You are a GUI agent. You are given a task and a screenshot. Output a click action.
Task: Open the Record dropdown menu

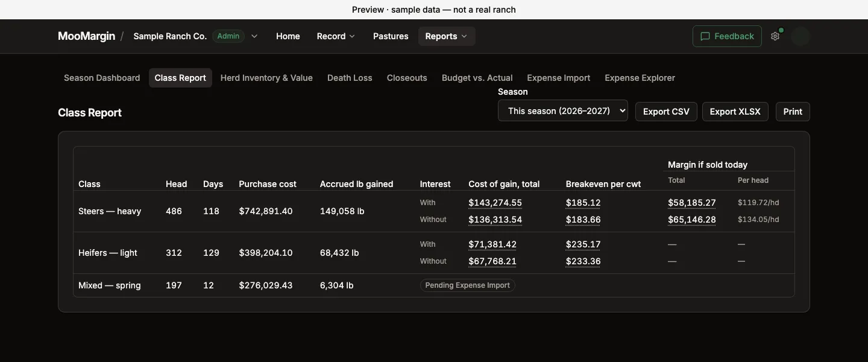[x=336, y=36]
